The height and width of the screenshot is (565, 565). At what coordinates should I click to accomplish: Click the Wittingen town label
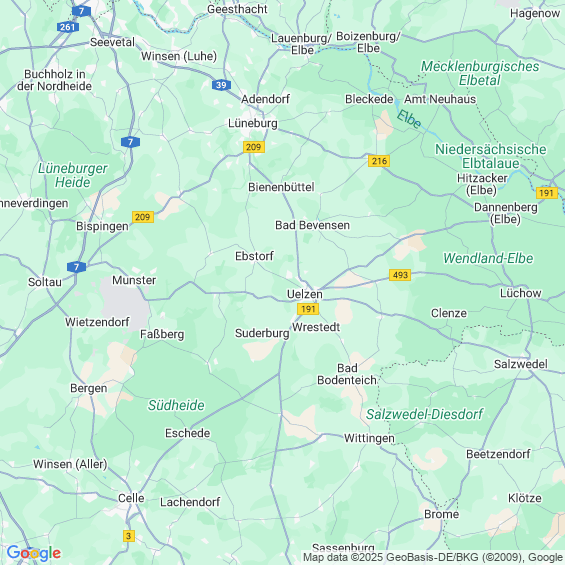(x=369, y=438)
